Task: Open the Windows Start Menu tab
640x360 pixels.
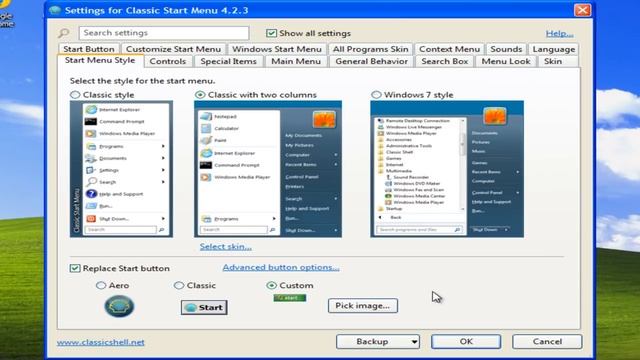Action: coord(277,49)
